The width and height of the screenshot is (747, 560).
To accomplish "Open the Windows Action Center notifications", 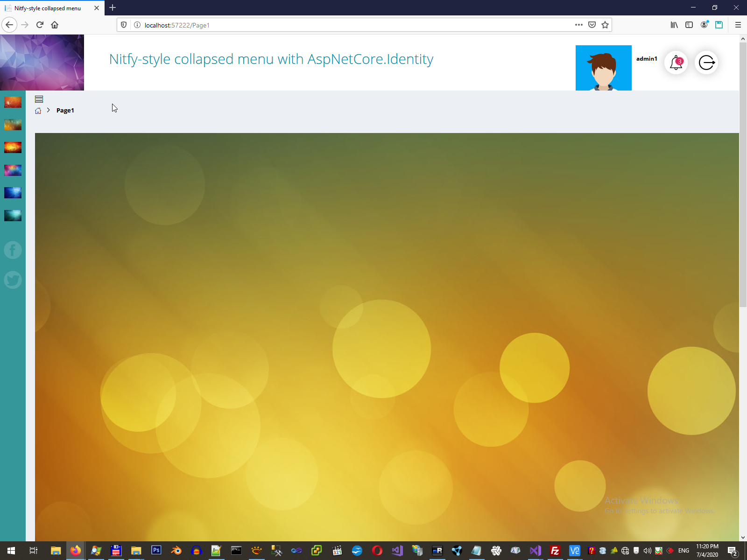I will click(733, 551).
